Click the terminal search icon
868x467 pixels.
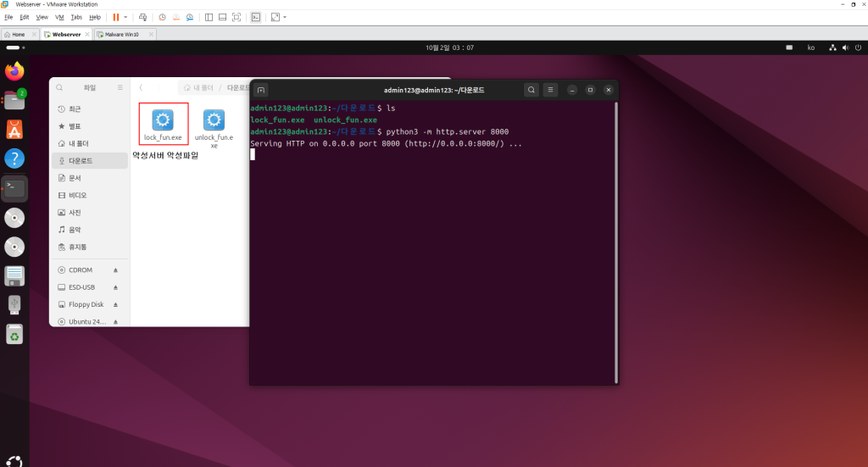(531, 90)
